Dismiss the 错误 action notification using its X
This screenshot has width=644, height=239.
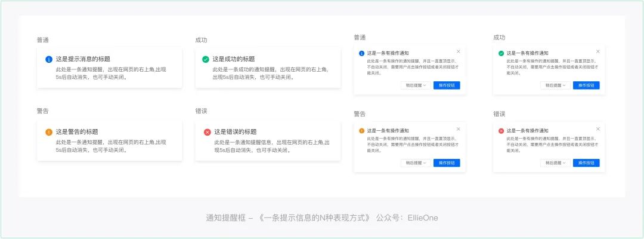[x=597, y=129]
